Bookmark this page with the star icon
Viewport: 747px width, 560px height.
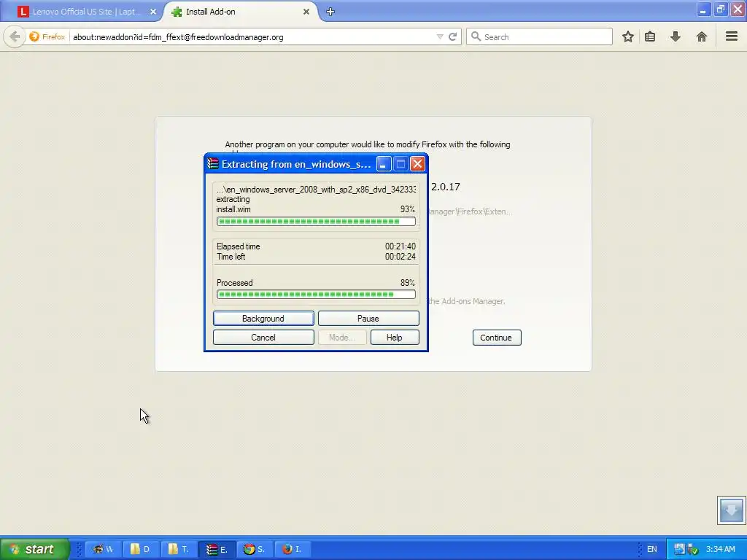tap(628, 36)
